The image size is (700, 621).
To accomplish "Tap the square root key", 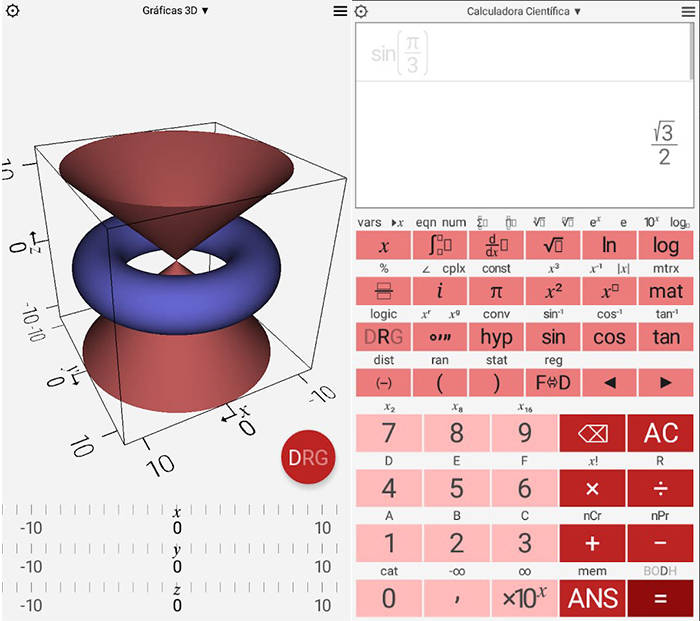I will point(552,246).
